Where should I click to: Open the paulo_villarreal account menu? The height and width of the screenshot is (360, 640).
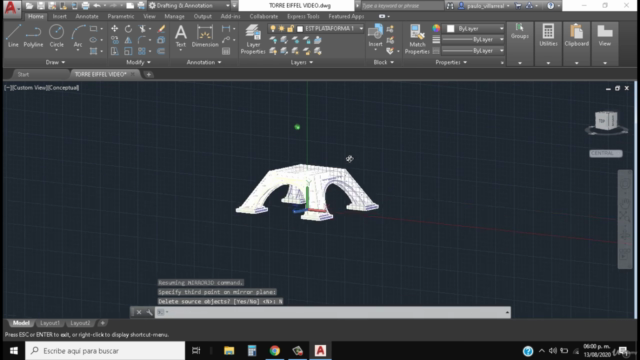[484, 6]
